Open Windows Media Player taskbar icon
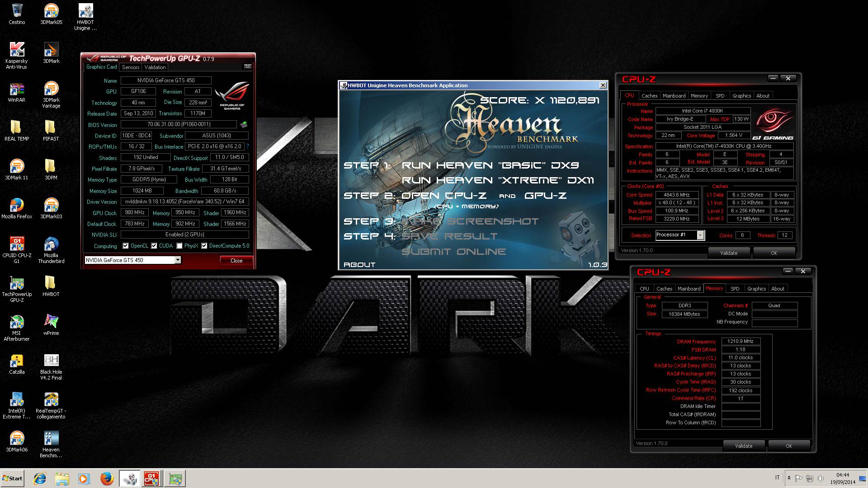 click(x=84, y=479)
